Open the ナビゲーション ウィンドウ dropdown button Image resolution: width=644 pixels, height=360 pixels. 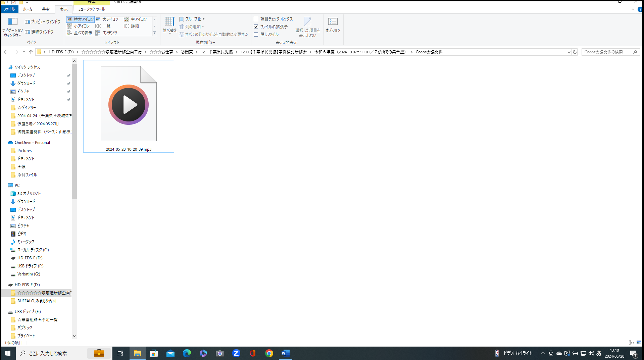click(x=12, y=27)
